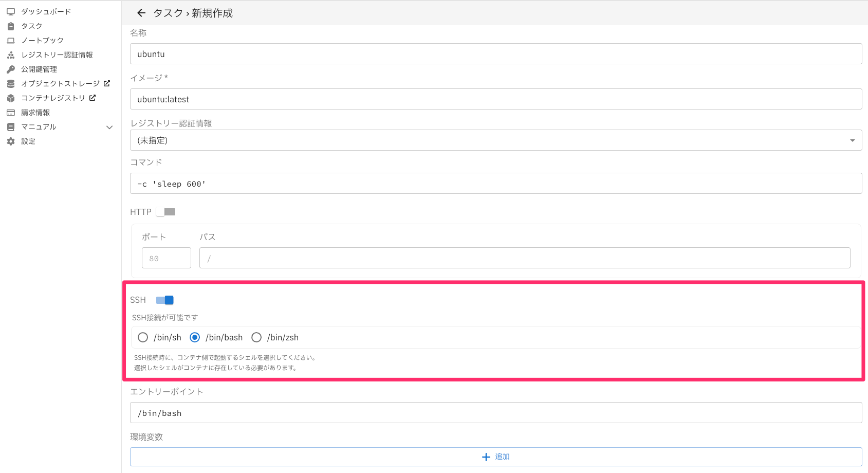Expand the マニュアル sidebar menu chevron
This screenshot has width=868, height=473.
pyautogui.click(x=109, y=127)
